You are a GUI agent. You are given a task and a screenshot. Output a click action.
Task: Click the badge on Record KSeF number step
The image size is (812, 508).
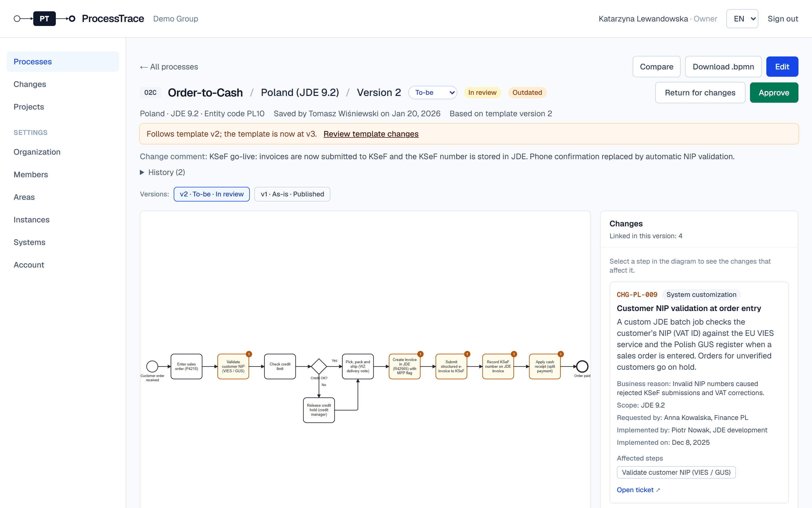(x=514, y=354)
